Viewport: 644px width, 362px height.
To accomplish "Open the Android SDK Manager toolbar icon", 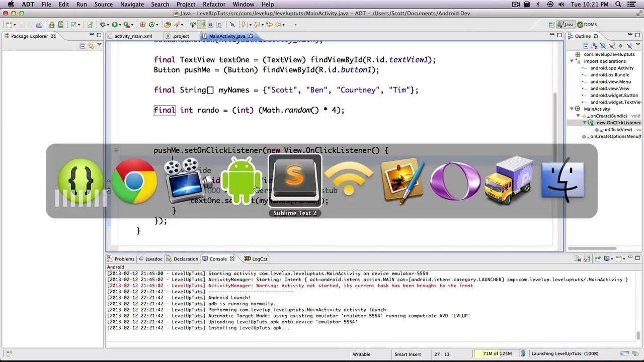I will click(x=51, y=24).
